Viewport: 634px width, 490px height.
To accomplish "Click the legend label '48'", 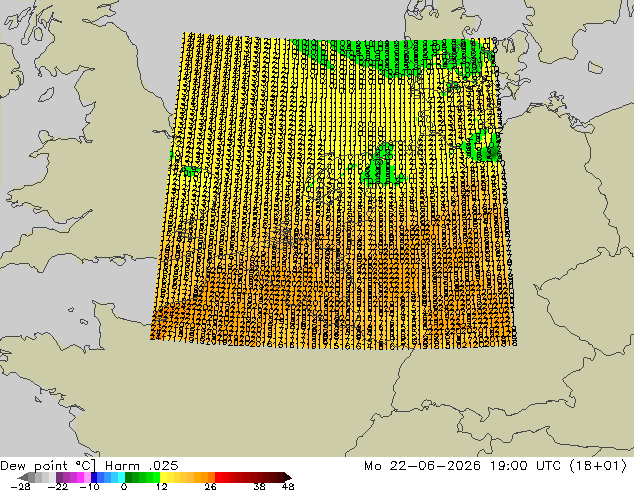I will coord(288,486).
